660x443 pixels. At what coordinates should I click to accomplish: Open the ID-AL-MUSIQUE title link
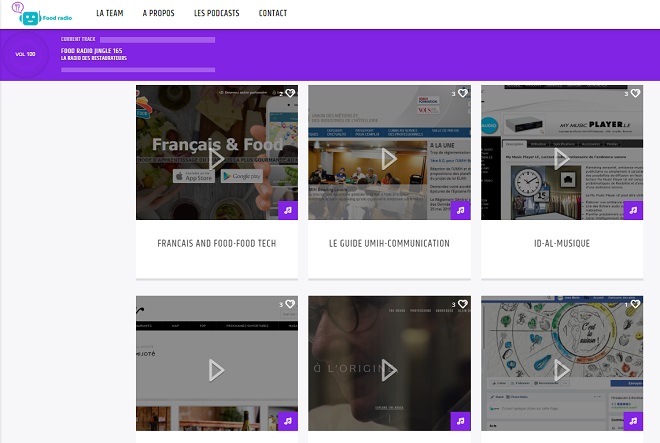562,243
